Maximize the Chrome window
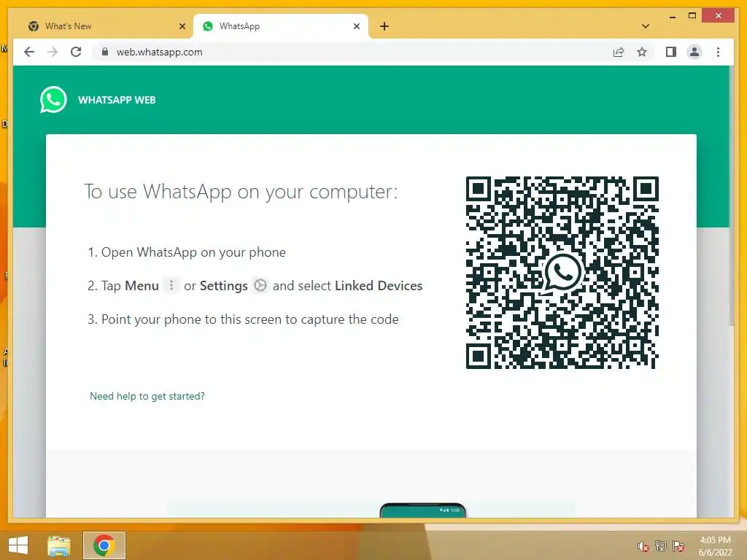The height and width of the screenshot is (560, 747). tap(692, 16)
